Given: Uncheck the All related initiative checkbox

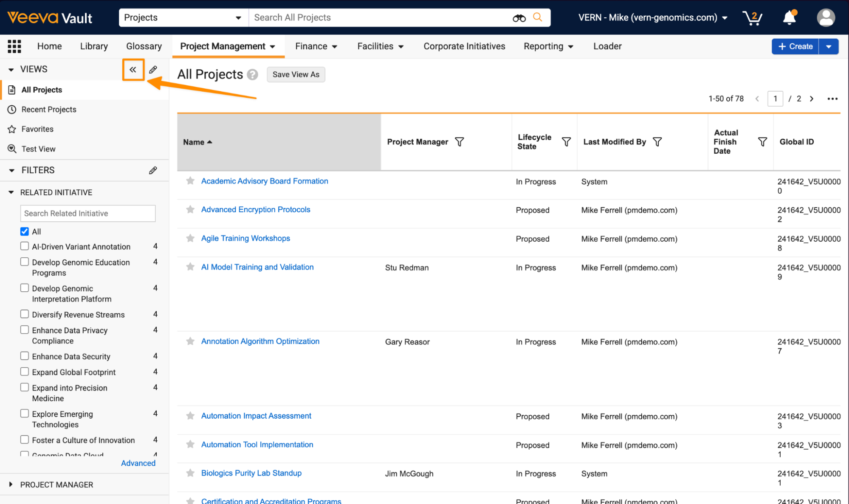Looking at the screenshot, I should 25,231.
